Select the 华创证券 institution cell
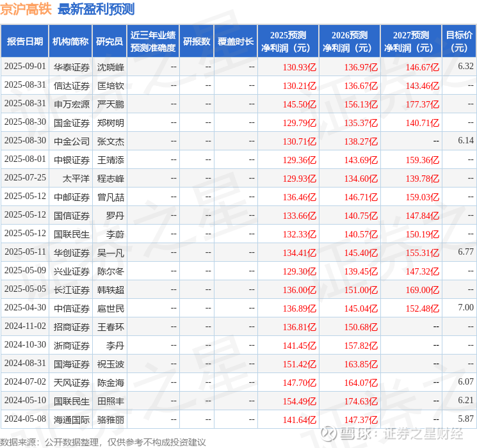Viewport: 477px width, 448px height. pos(72,253)
